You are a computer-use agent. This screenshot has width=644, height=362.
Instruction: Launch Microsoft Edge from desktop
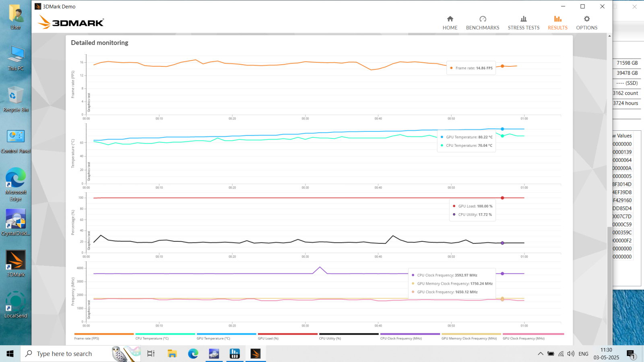(x=16, y=184)
